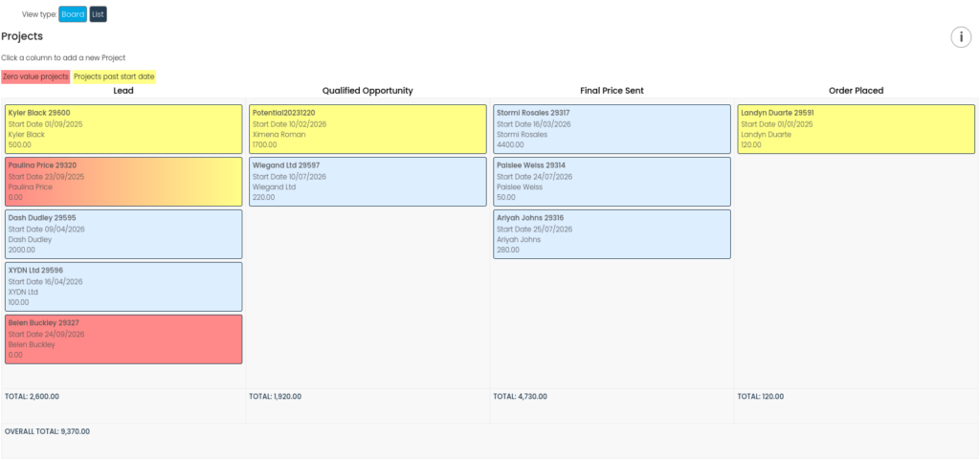Open the Potential20231220 project card
Screen dimensions: 980x460
point(367,129)
